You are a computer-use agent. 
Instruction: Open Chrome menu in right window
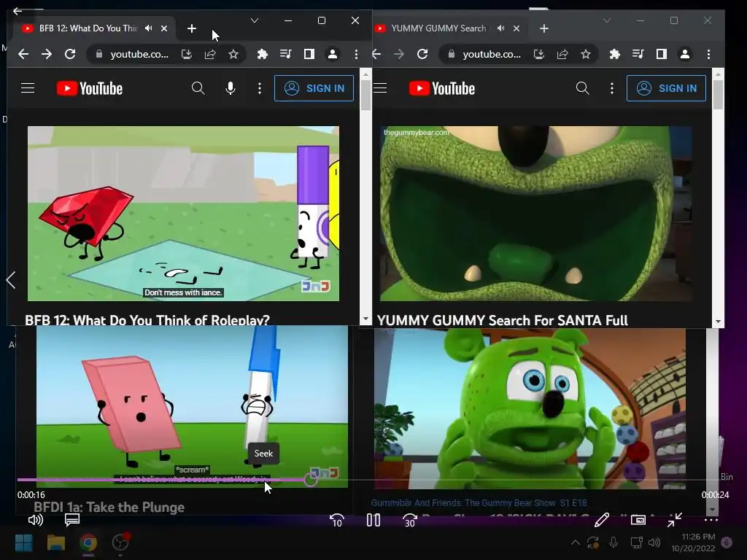(x=709, y=54)
